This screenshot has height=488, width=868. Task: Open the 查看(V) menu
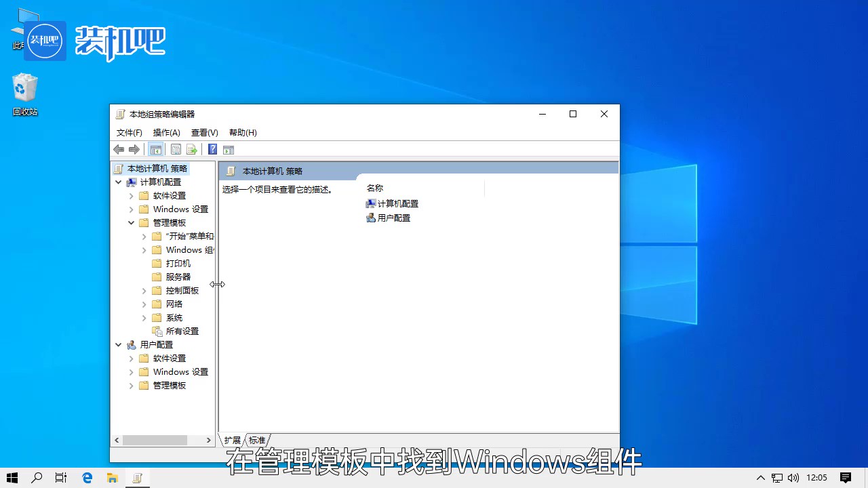point(203,132)
